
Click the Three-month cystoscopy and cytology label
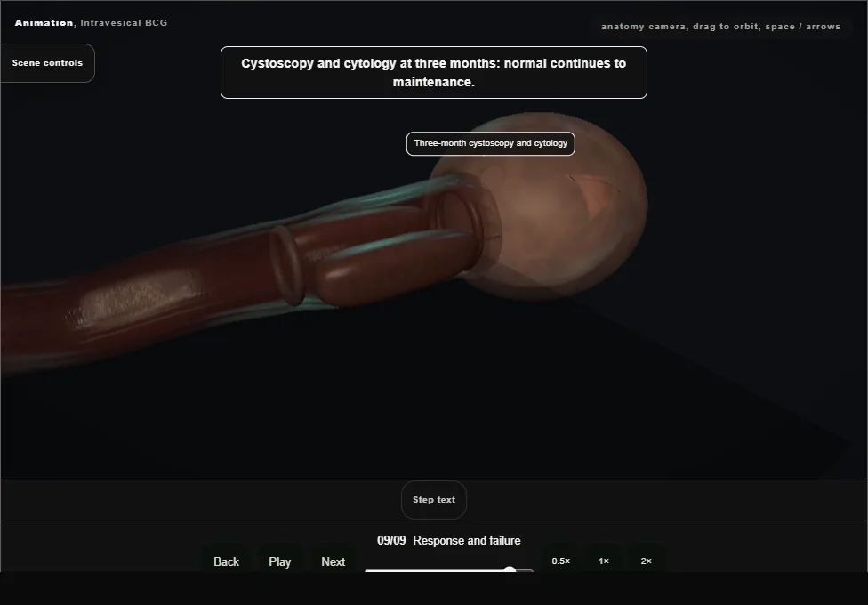490,143
